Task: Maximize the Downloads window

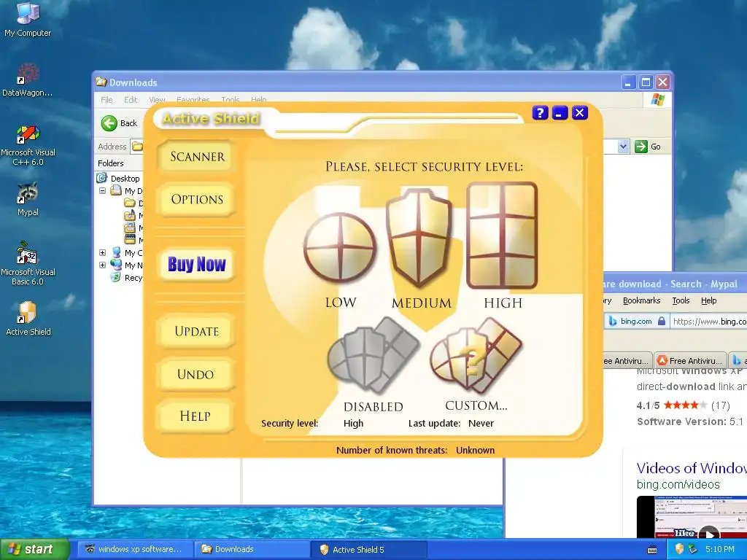Action: [646, 82]
